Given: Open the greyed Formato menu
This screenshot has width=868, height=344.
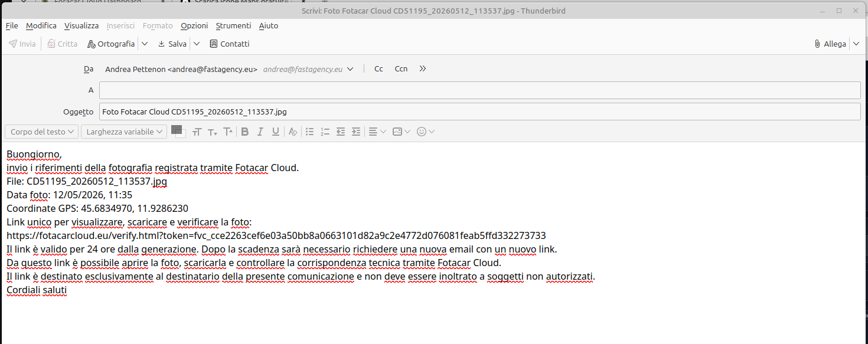Looking at the screenshot, I should [158, 25].
